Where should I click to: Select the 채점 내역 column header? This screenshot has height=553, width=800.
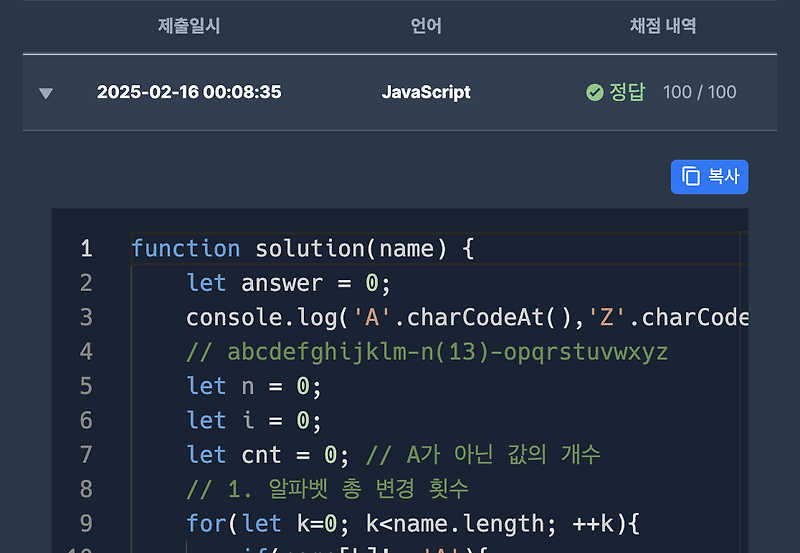coord(663,26)
